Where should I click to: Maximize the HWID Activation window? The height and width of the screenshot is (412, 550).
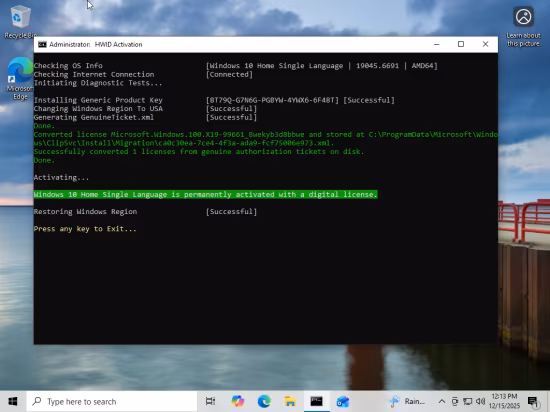click(461, 45)
